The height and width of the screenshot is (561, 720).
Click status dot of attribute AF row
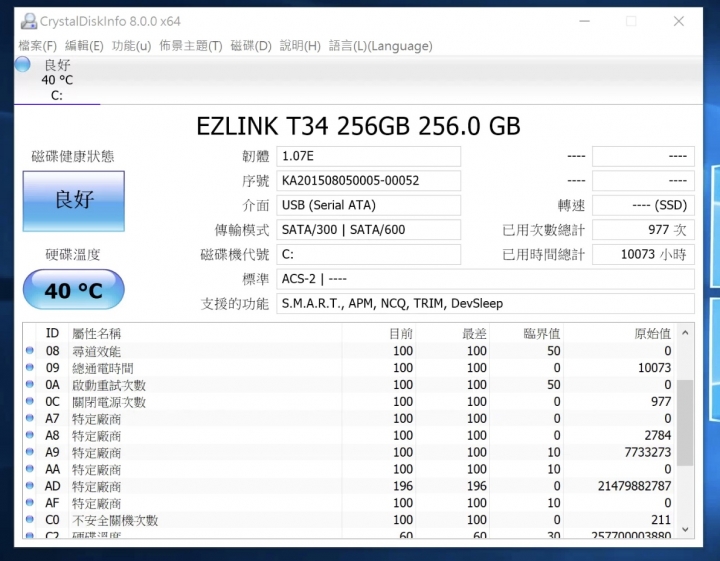tap(30, 503)
